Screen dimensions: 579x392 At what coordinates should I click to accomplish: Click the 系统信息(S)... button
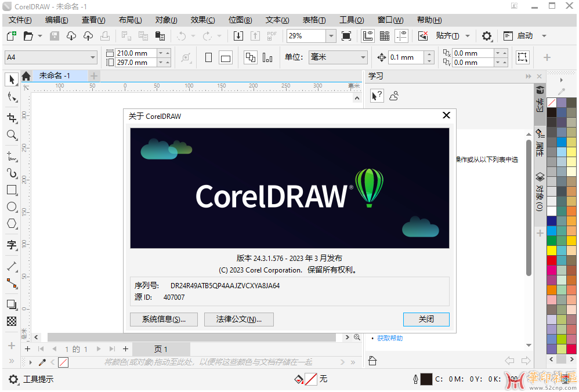pos(164,320)
